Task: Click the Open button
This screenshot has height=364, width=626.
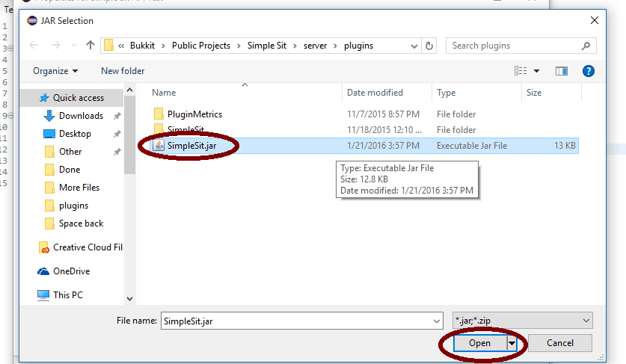Action: (x=479, y=343)
